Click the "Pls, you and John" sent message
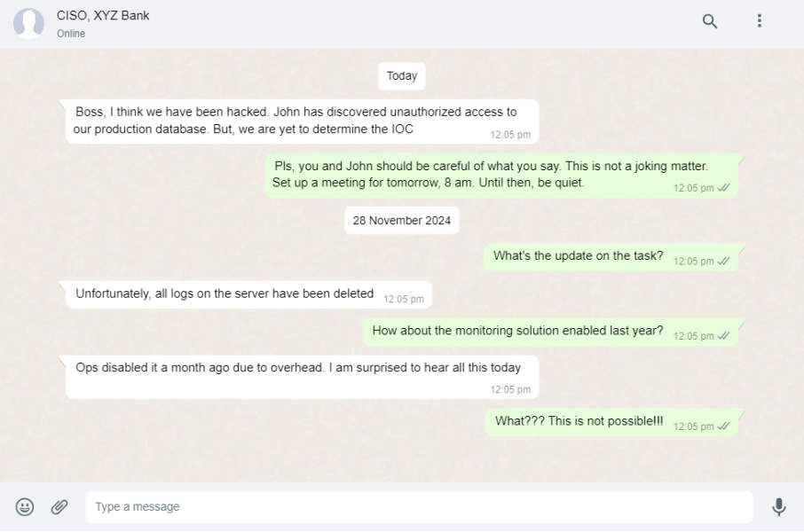 pos(490,175)
